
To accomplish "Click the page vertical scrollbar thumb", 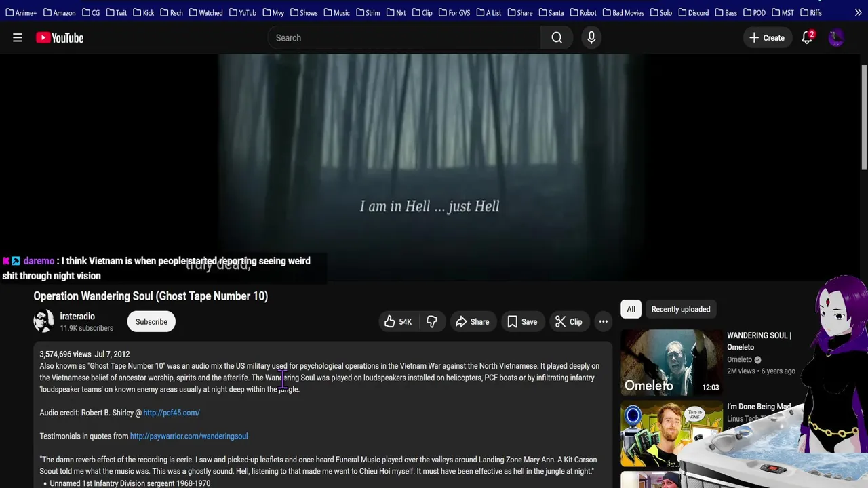I will (x=864, y=117).
